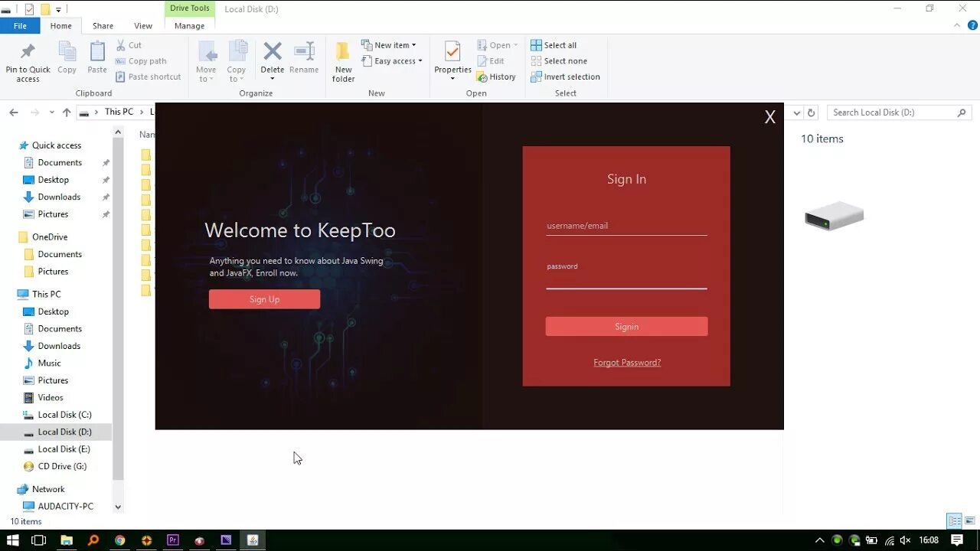Create a New folder
The width and height of the screenshot is (980, 551).
tap(343, 61)
